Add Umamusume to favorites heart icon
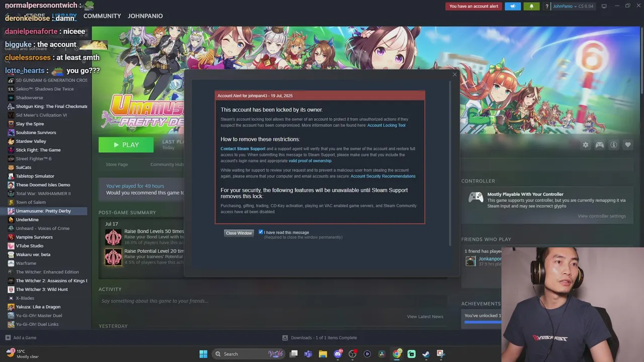Viewport: 644px width, 362px height. click(x=628, y=145)
